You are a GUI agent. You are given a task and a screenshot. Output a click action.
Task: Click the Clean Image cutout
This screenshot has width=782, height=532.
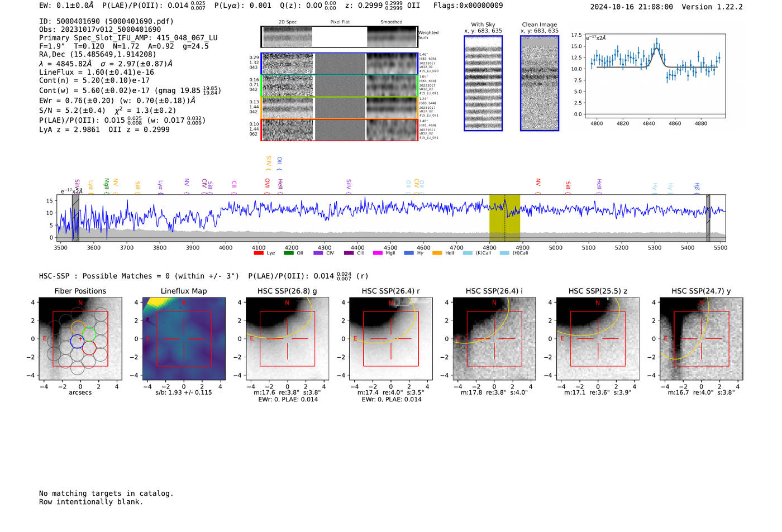pyautogui.click(x=540, y=83)
